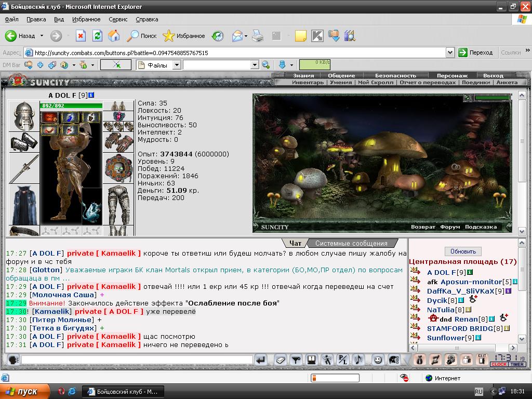This screenshot has width=532, height=399.
Task: Toggle the P/L chat filter button
Action: tap(343, 360)
